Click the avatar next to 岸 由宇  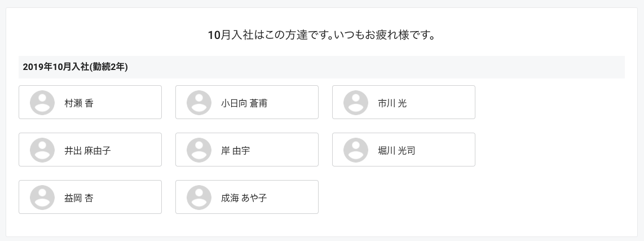click(199, 150)
